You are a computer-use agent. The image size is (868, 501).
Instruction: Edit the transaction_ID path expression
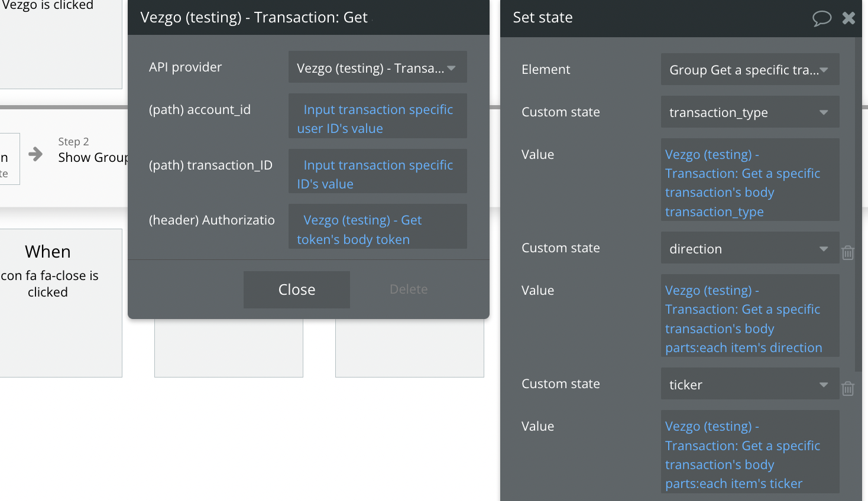(377, 174)
